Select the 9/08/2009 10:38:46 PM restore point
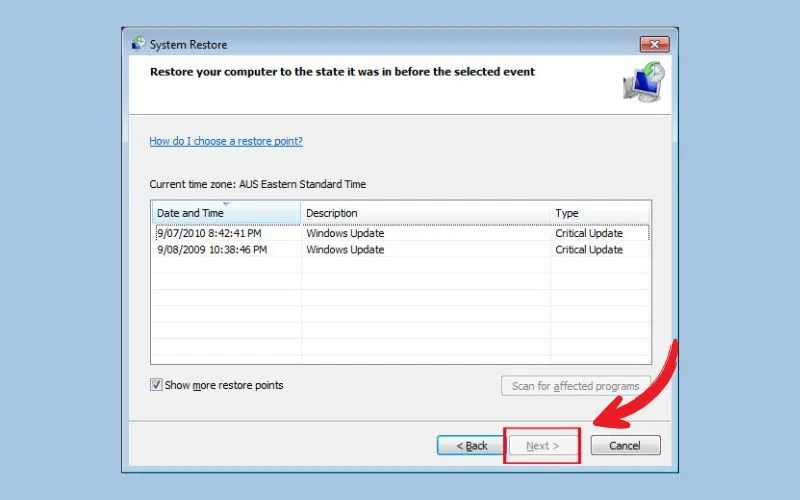 [x=212, y=250]
